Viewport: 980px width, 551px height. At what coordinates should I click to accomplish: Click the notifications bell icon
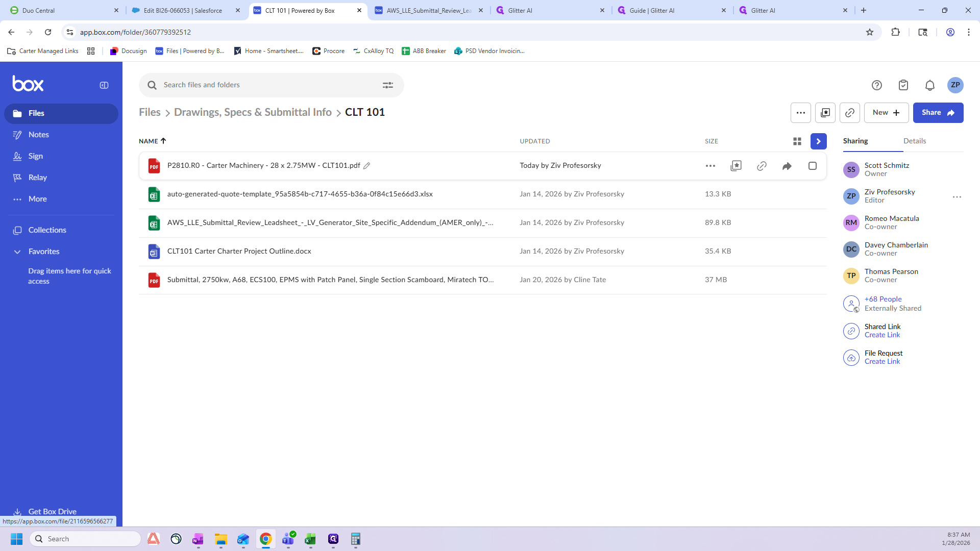(930, 85)
